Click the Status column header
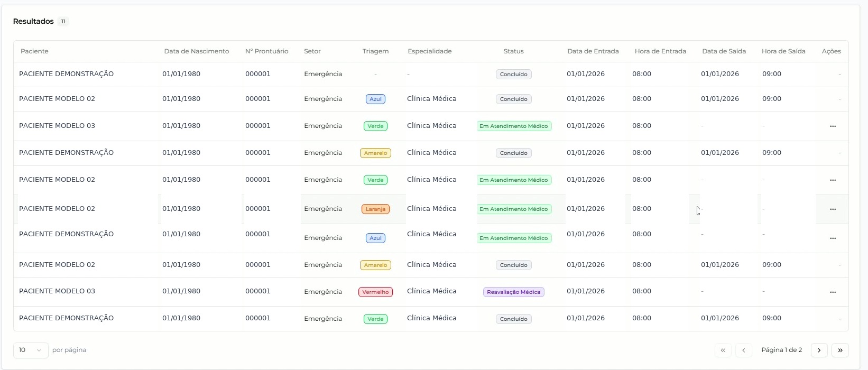Image resolution: width=868 pixels, height=370 pixels. pos(513,51)
